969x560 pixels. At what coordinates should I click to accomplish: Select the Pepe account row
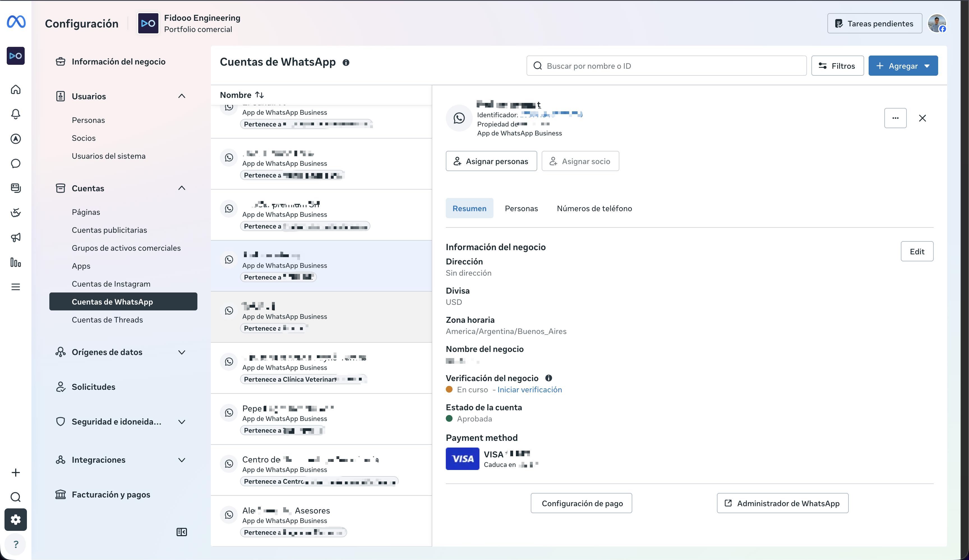click(321, 419)
